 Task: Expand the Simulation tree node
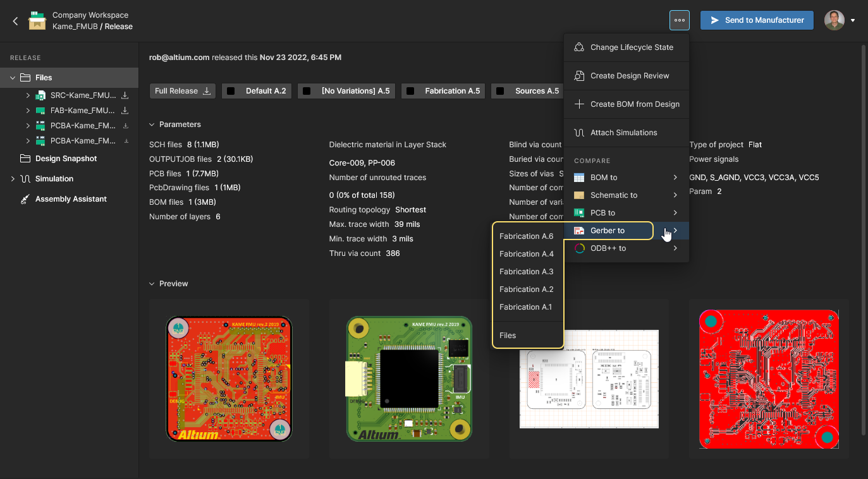click(x=13, y=179)
